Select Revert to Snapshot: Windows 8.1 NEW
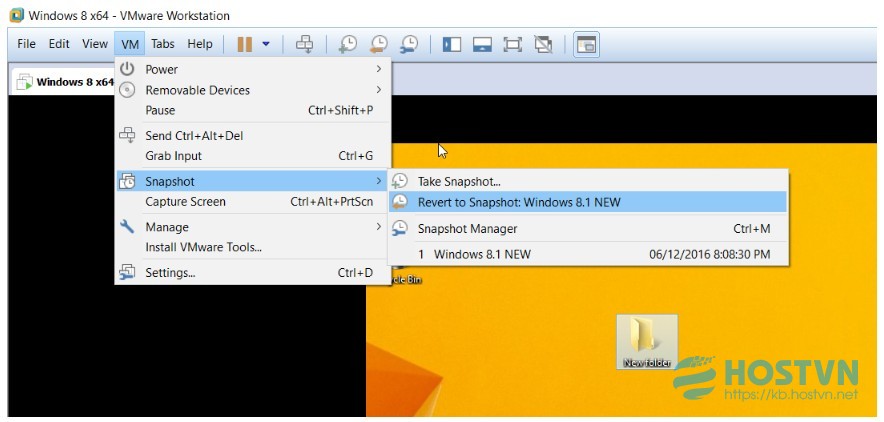 pos(587,202)
